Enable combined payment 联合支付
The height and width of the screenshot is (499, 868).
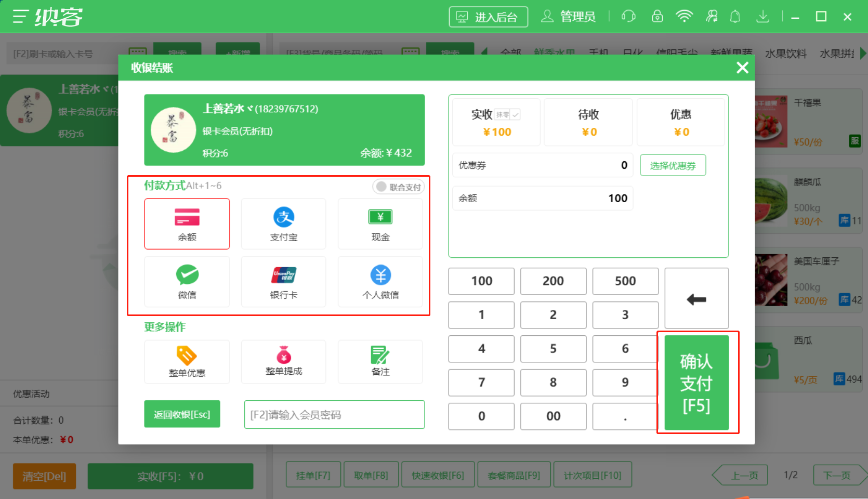398,187
